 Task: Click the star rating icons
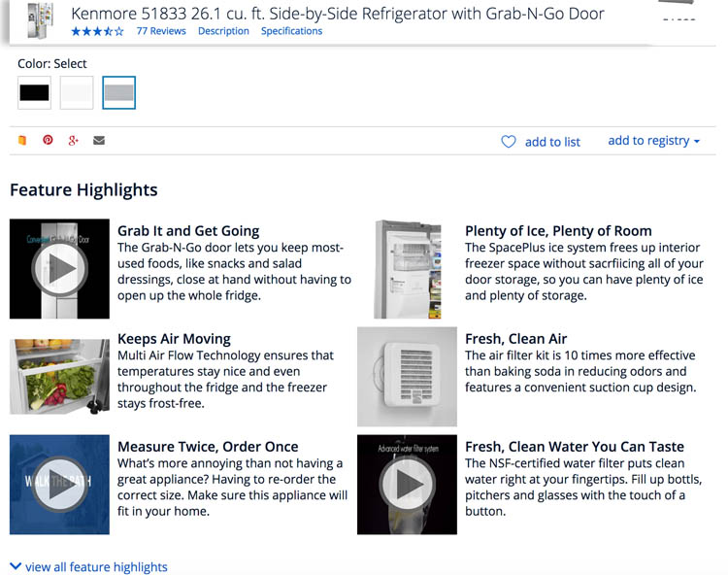97,31
